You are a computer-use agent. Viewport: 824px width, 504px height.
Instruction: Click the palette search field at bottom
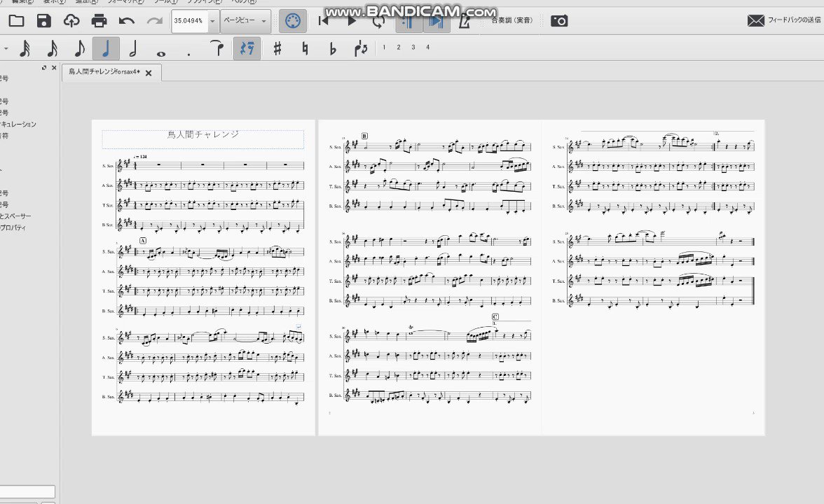pos(27,491)
